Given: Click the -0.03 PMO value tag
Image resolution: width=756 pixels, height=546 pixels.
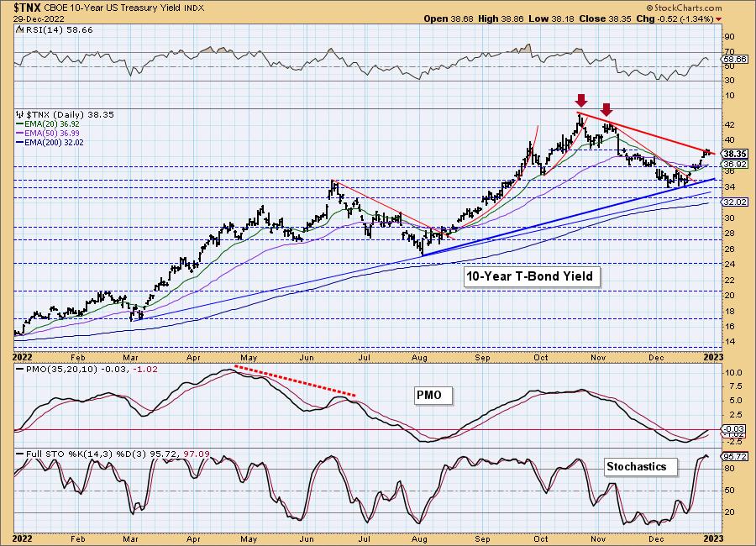Looking at the screenshot, I should coord(735,428).
